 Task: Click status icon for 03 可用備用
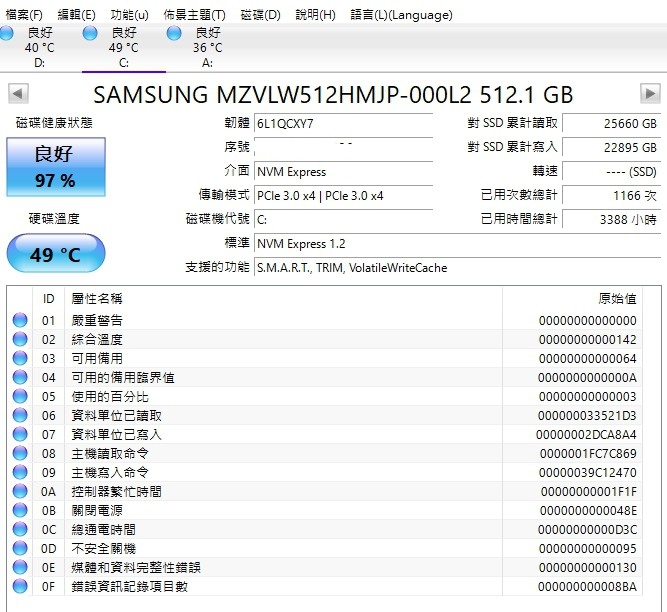coord(20,358)
